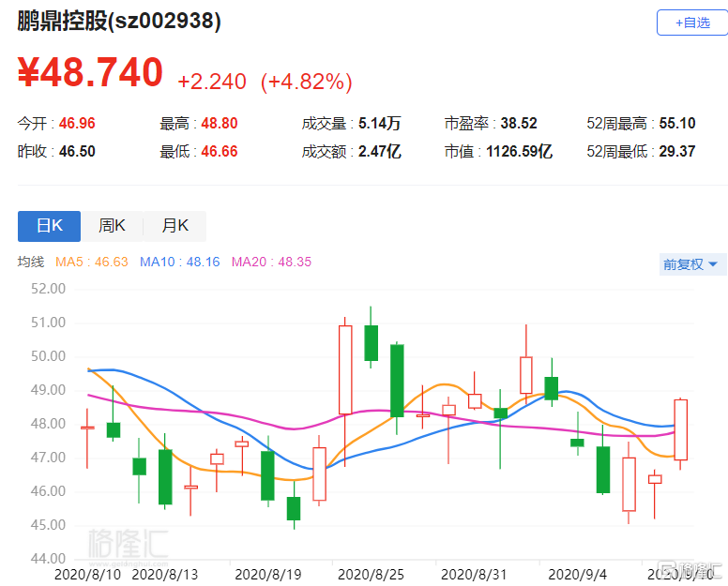728x586 pixels.
Task: Select the 日K daily chart tab
Action: click(49, 226)
